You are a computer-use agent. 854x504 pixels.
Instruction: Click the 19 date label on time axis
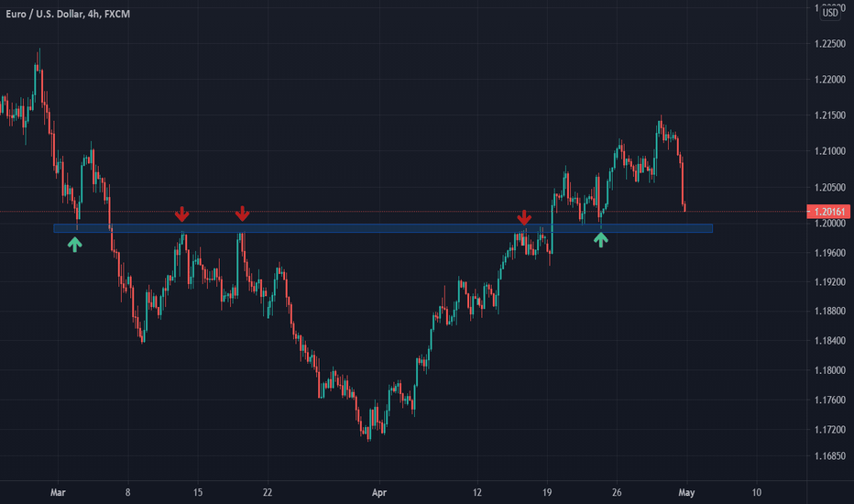[547, 493]
